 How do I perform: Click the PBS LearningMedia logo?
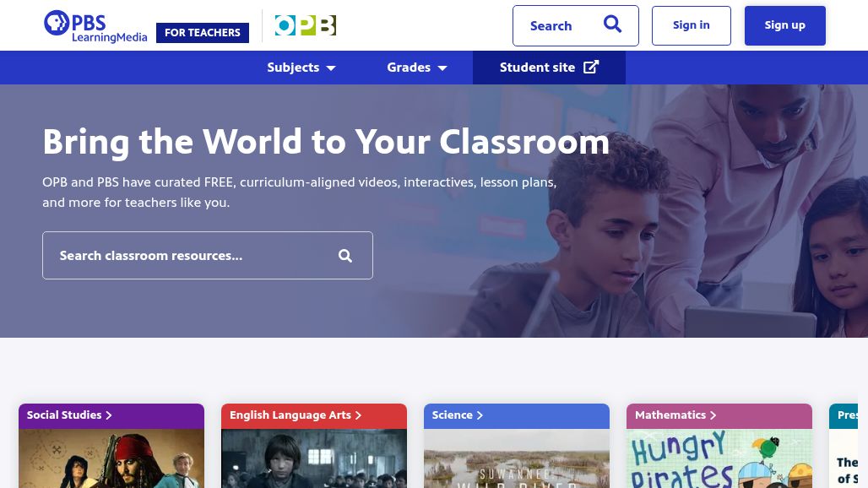click(95, 26)
